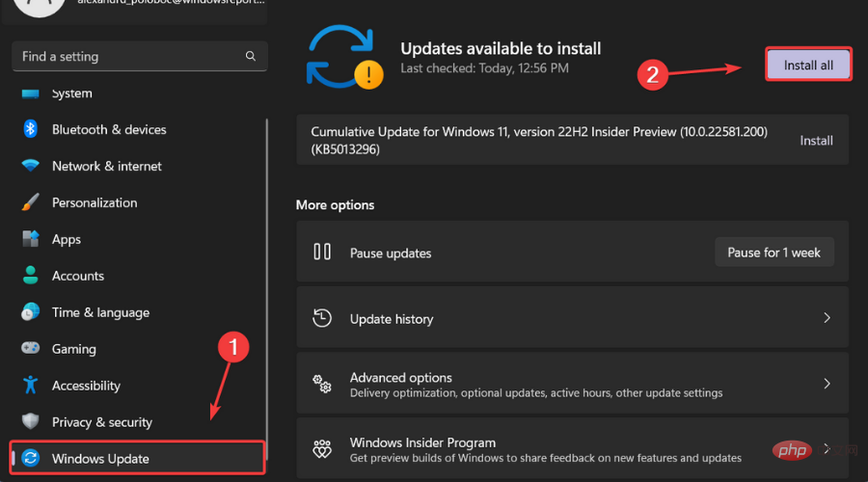Screen dimensions: 868x482
Task: Click the Accessibility figure icon
Action: click(x=31, y=386)
